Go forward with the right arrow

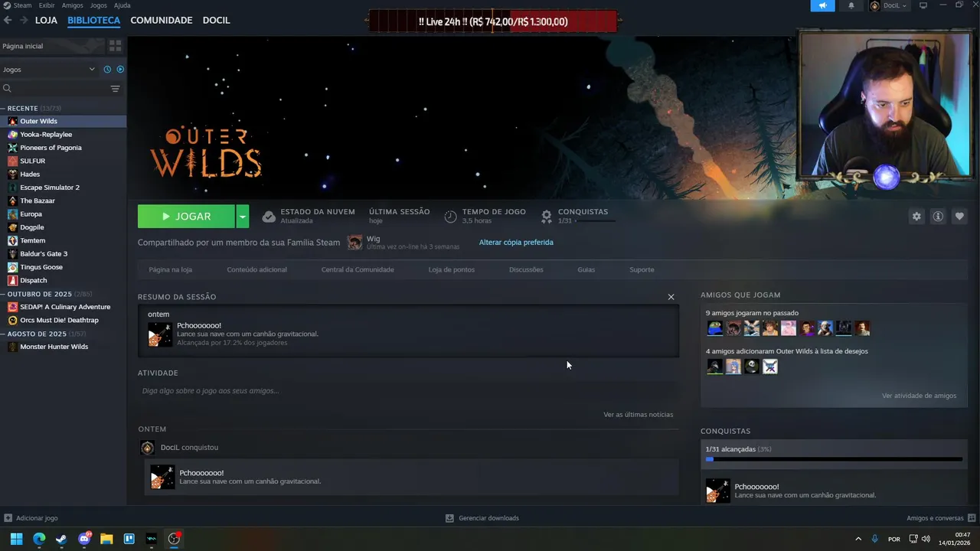tap(23, 20)
